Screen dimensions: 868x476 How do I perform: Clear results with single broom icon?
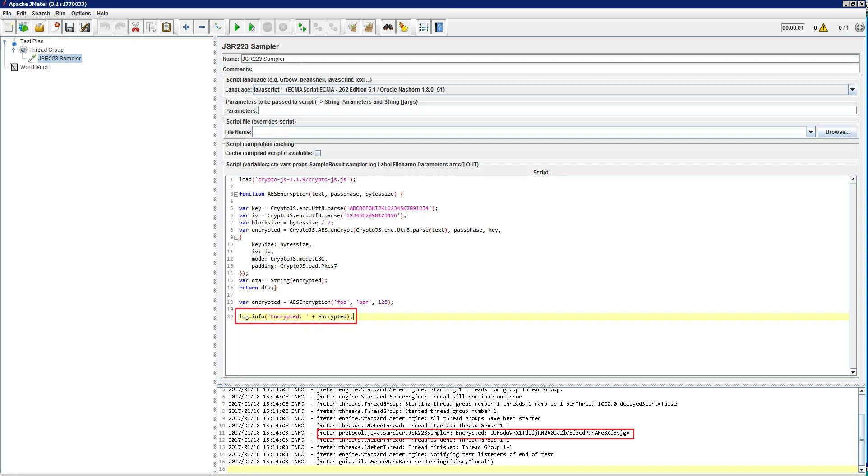353,27
